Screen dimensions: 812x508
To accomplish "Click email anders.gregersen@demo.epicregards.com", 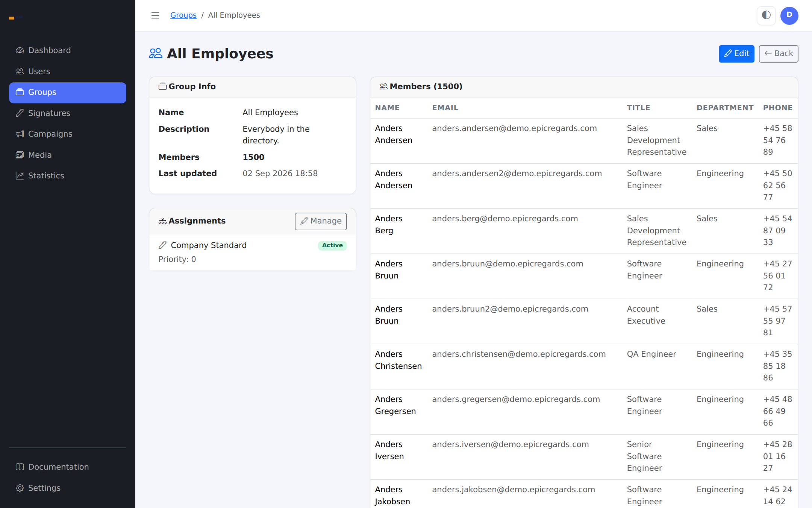I will pyautogui.click(x=516, y=399).
